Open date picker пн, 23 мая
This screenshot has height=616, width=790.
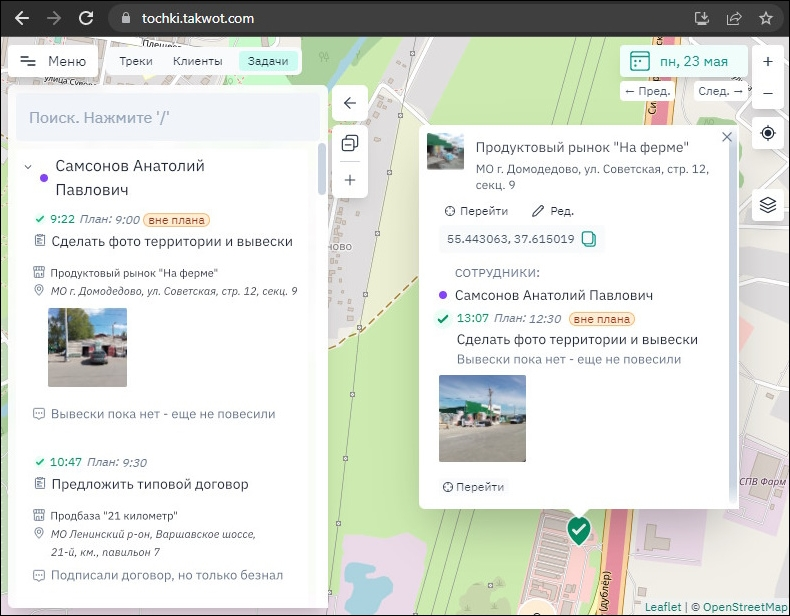(x=683, y=61)
